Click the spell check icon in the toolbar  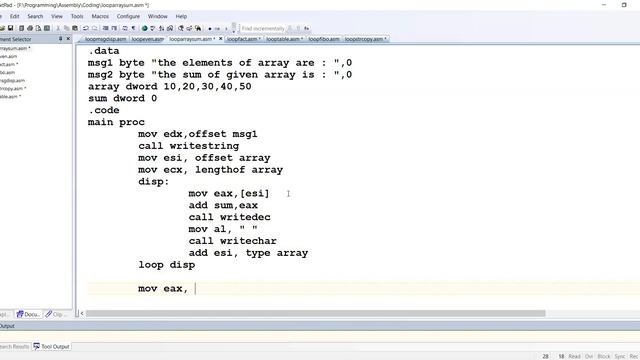coord(152,28)
